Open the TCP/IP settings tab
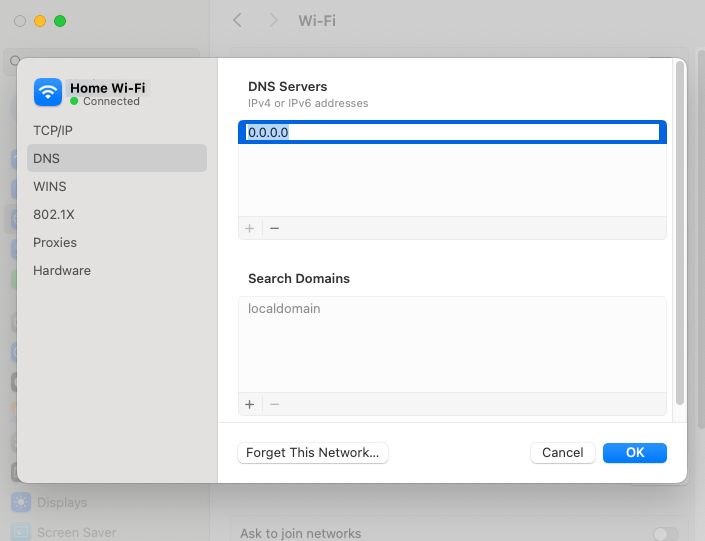 point(53,130)
